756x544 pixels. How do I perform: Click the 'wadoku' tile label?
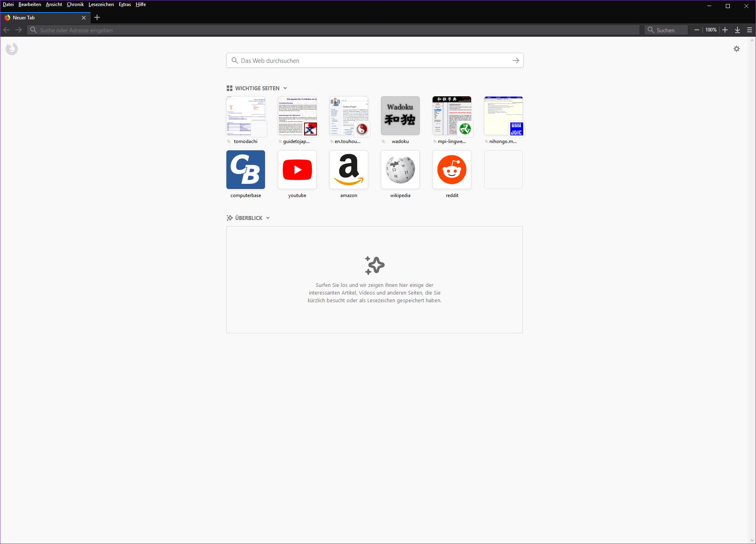pyautogui.click(x=400, y=141)
